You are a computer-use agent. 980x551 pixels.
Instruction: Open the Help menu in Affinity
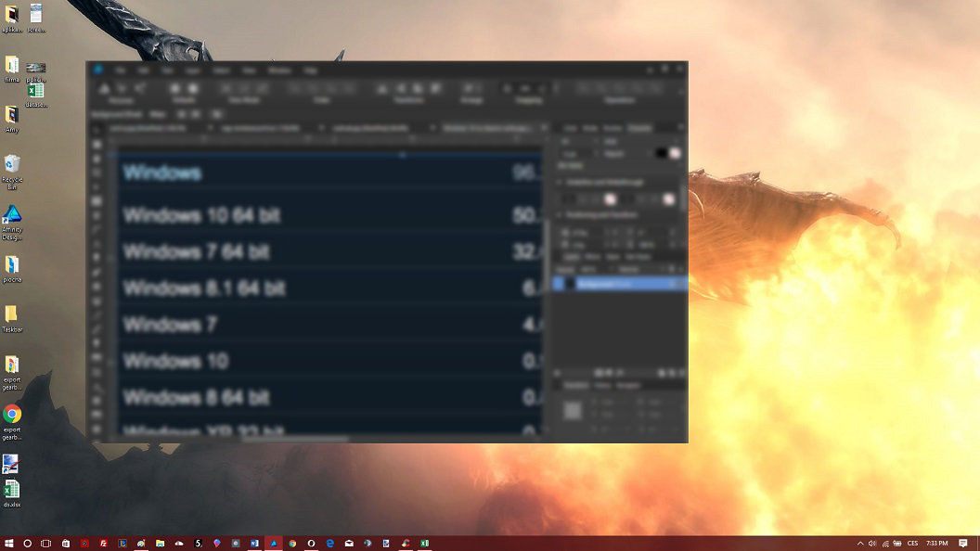click(310, 70)
